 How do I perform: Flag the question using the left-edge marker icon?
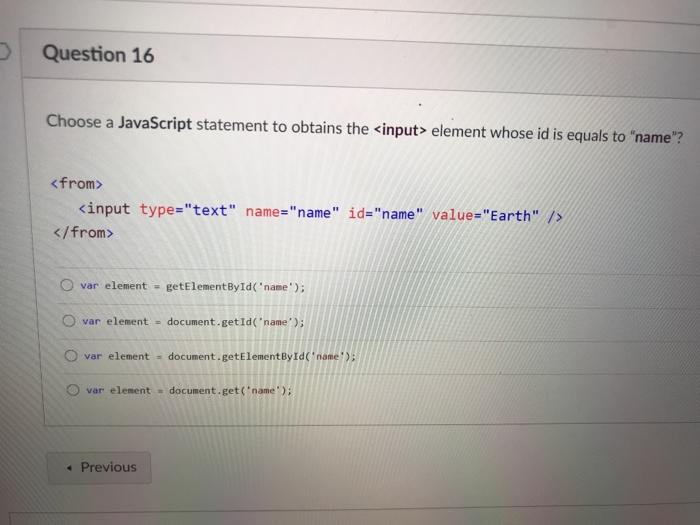point(4,51)
